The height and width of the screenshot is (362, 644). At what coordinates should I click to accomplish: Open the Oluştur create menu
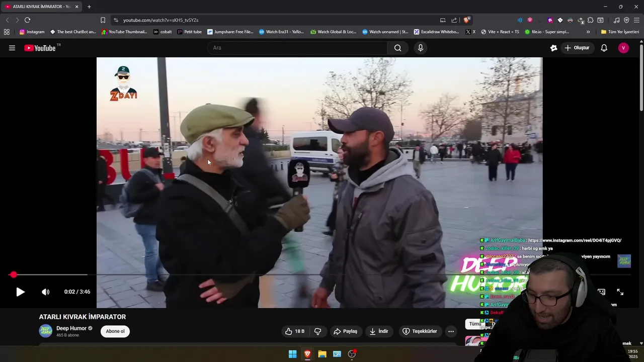click(577, 48)
